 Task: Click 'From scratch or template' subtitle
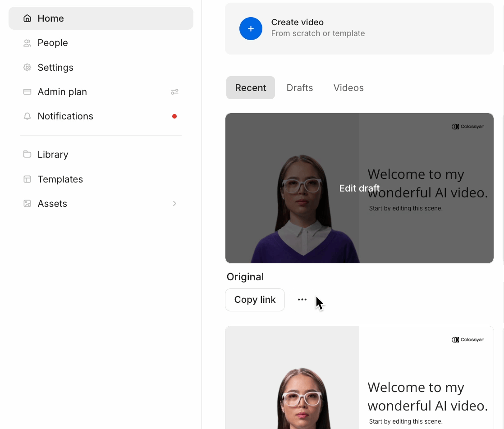point(318,33)
